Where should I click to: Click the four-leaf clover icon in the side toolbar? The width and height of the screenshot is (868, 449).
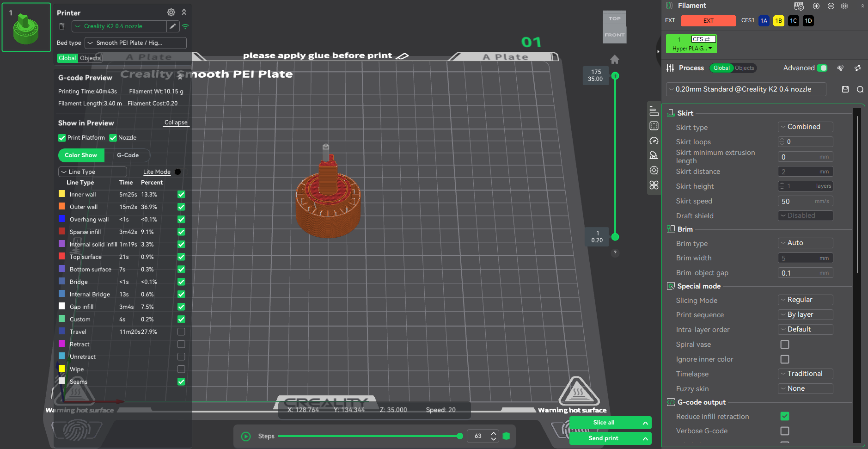654,185
